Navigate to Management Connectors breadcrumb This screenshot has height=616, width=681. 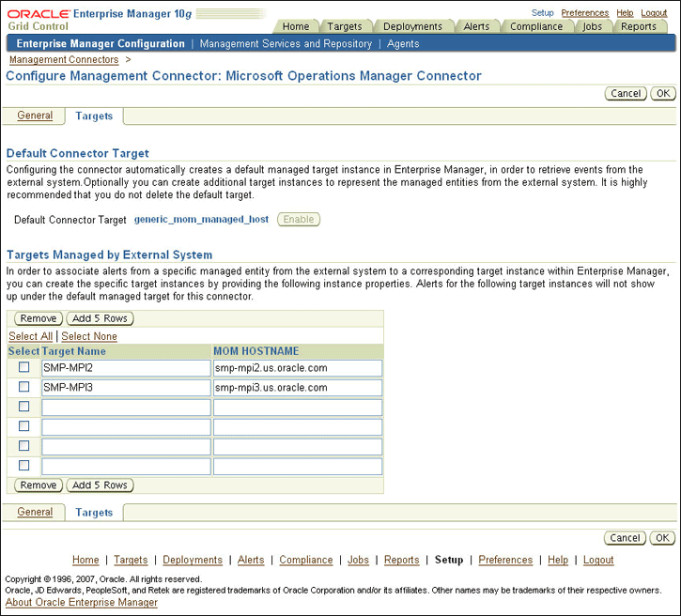coord(64,60)
